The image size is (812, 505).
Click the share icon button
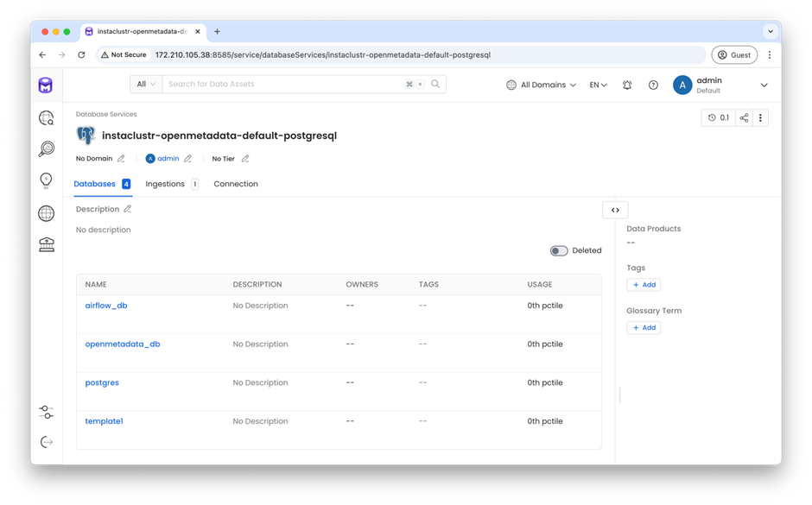click(744, 118)
